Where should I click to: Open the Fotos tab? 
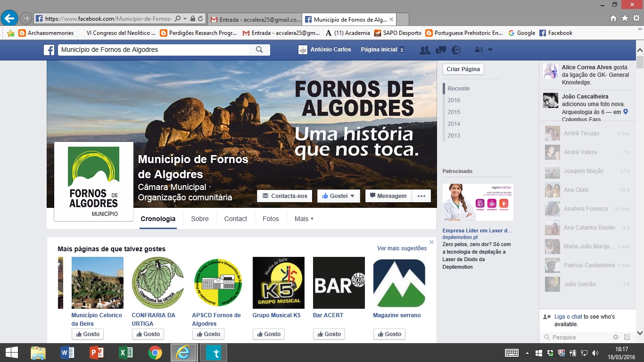pos(271,219)
